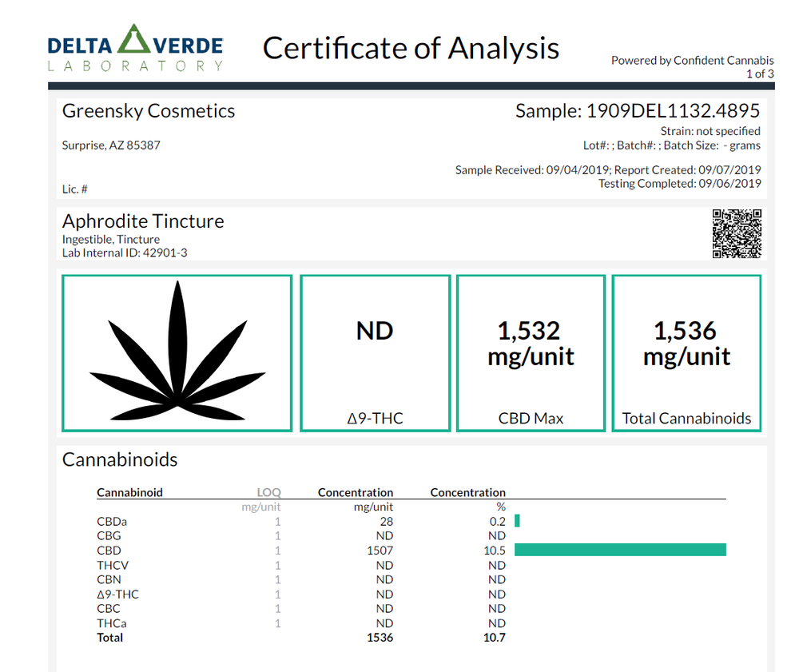The height and width of the screenshot is (672, 799).
Task: Click the '1 of 3' page indicator
Action: 761,74
